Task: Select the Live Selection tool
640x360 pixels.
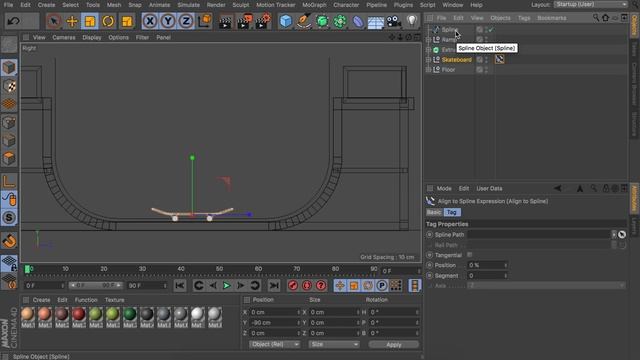Action: pyautogui.click(x=53, y=21)
